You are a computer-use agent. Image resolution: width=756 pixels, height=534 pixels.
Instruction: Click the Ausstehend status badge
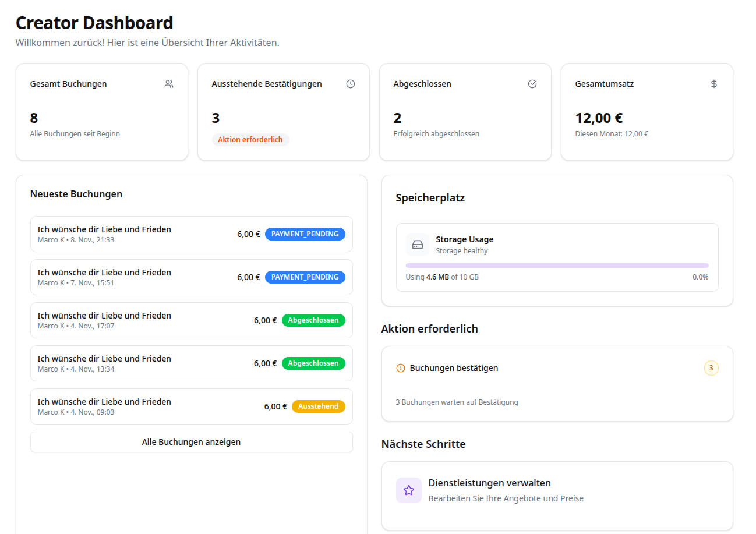319,406
